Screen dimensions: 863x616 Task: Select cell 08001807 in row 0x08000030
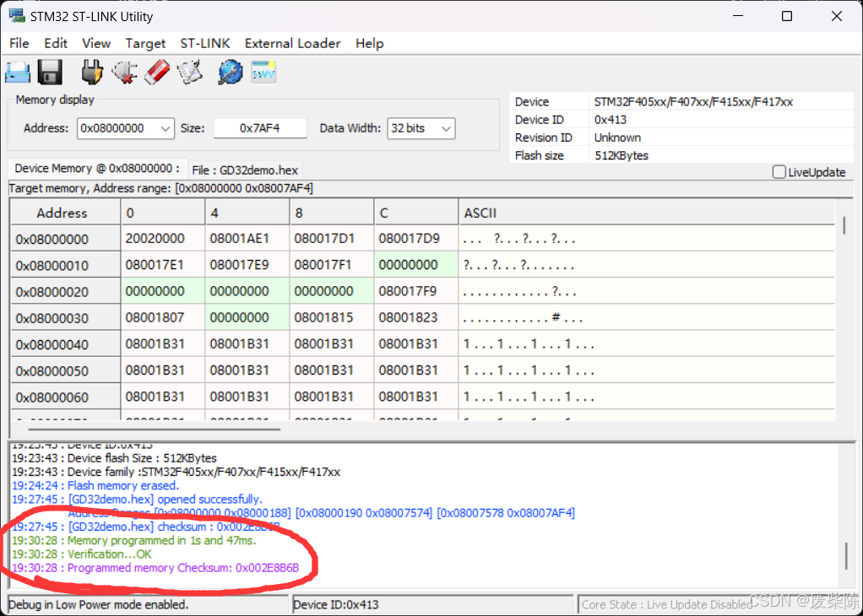163,318
